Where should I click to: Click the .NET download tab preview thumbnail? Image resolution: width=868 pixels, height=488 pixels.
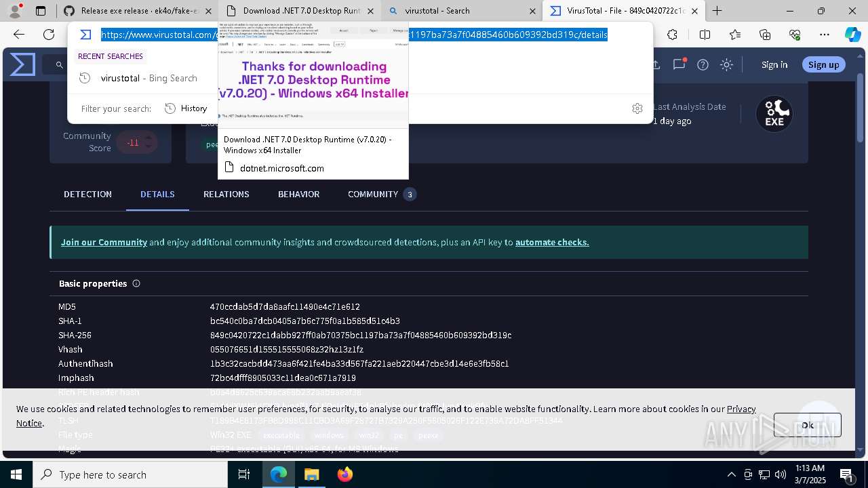click(x=313, y=76)
